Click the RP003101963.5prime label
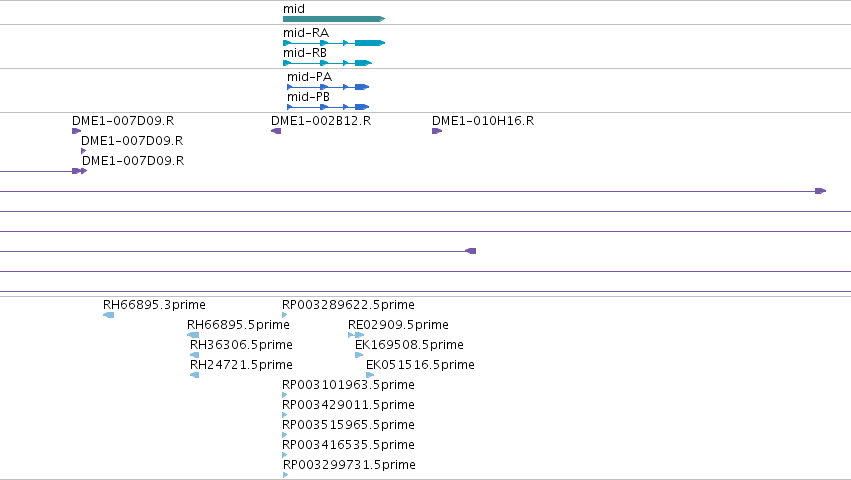The image size is (851, 480). pyautogui.click(x=348, y=385)
